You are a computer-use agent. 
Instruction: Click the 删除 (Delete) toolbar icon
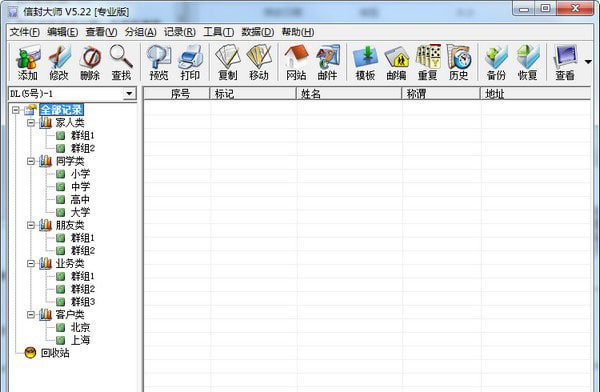pos(90,63)
